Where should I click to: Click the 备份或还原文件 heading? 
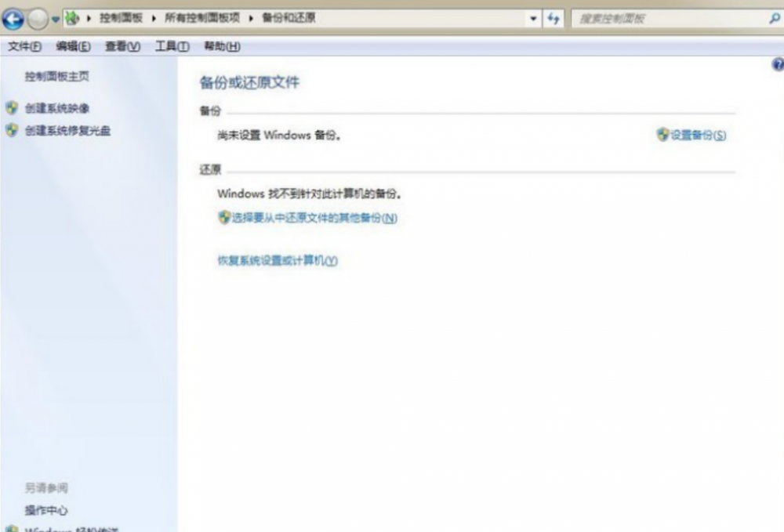[x=249, y=82]
